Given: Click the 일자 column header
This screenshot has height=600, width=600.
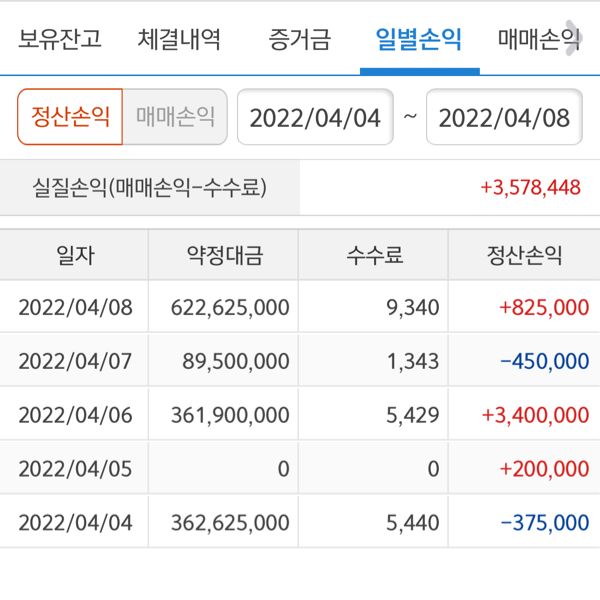Looking at the screenshot, I should pos(75,255).
